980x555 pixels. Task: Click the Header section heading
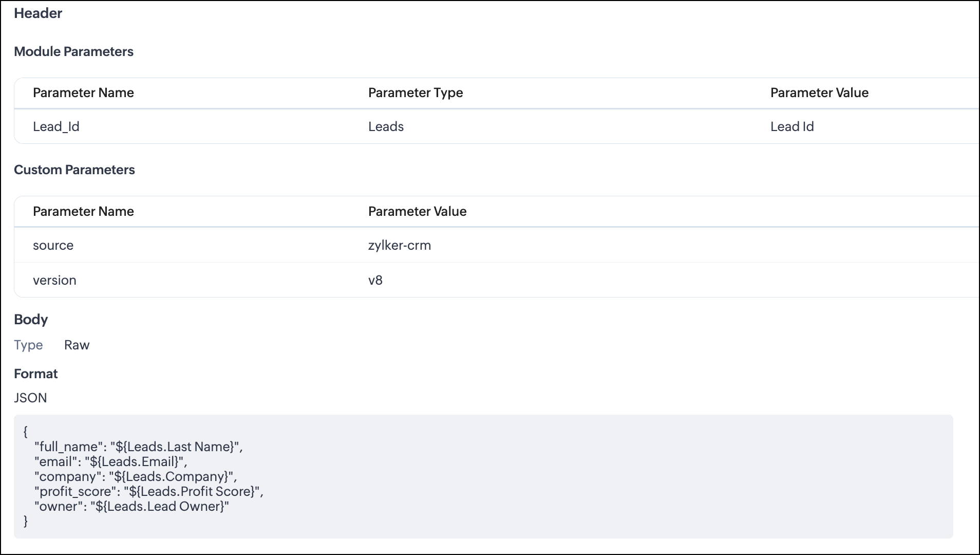pos(38,13)
